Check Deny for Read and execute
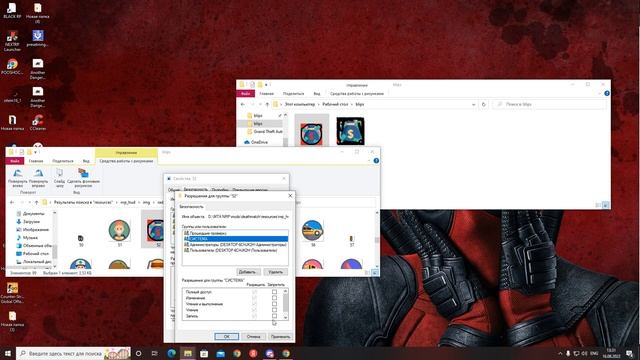 274,304
